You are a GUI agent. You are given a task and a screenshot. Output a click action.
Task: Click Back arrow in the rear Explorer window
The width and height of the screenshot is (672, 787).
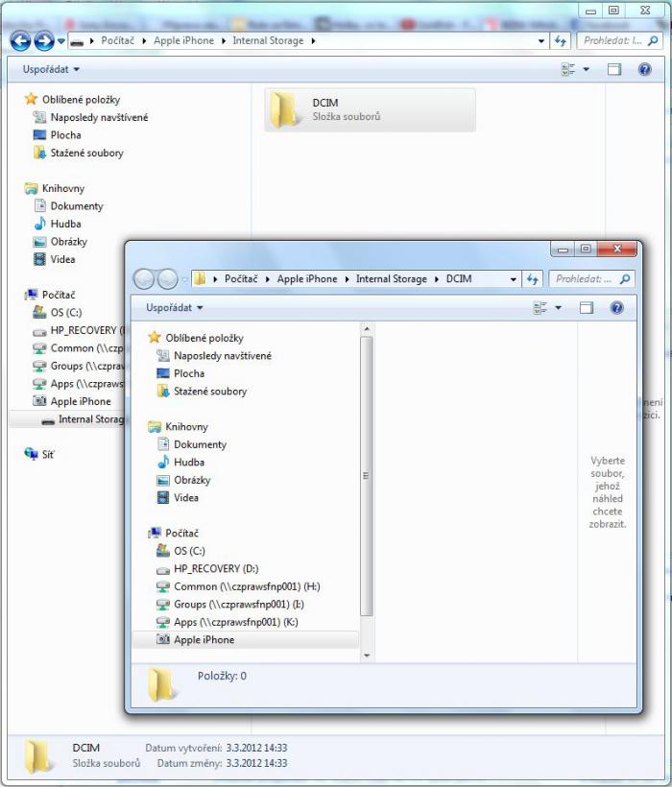pyautogui.click(x=19, y=41)
